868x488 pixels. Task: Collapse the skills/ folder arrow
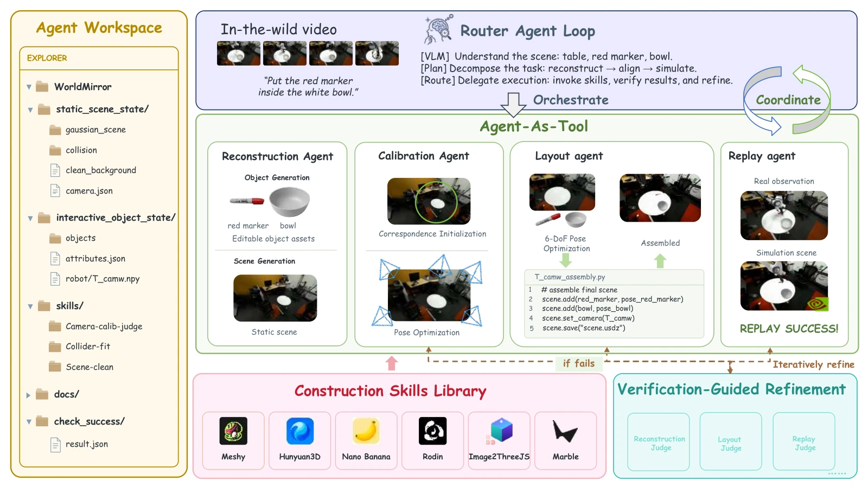point(30,306)
